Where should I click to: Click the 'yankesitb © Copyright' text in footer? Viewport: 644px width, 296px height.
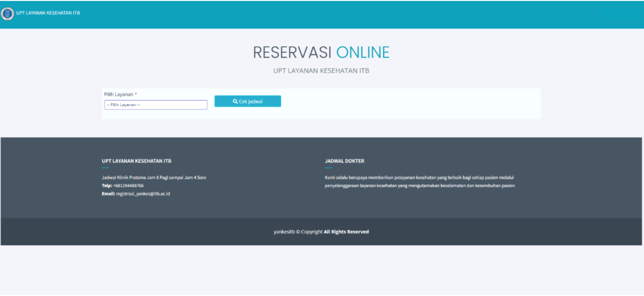pyautogui.click(x=298, y=231)
